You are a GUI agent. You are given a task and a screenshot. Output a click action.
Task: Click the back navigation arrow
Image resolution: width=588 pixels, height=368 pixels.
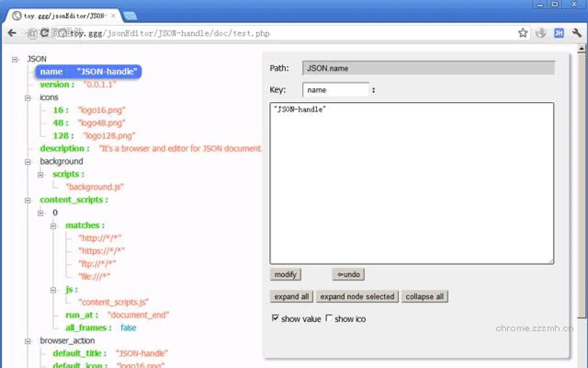click(x=11, y=33)
